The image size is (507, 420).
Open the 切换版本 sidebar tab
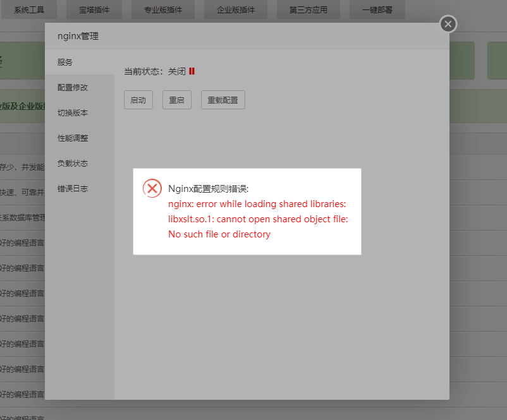tap(80, 113)
